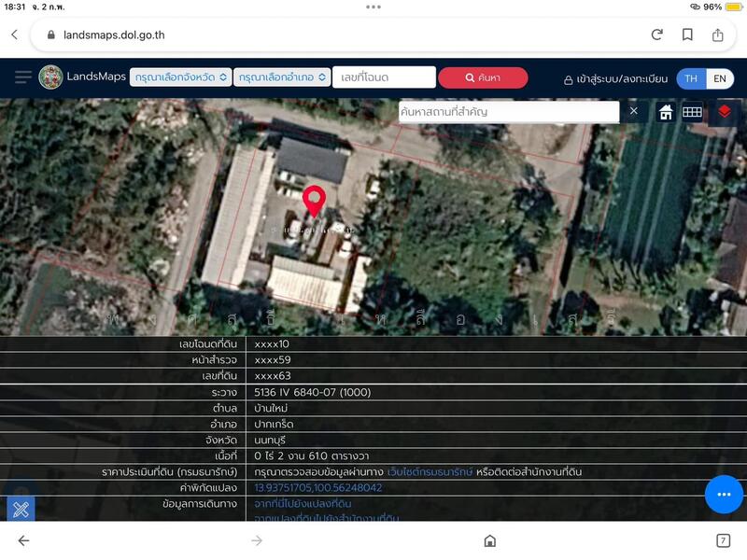The image size is (747, 560).
Task: Open the red map layers button
Action: pyautogui.click(x=725, y=112)
